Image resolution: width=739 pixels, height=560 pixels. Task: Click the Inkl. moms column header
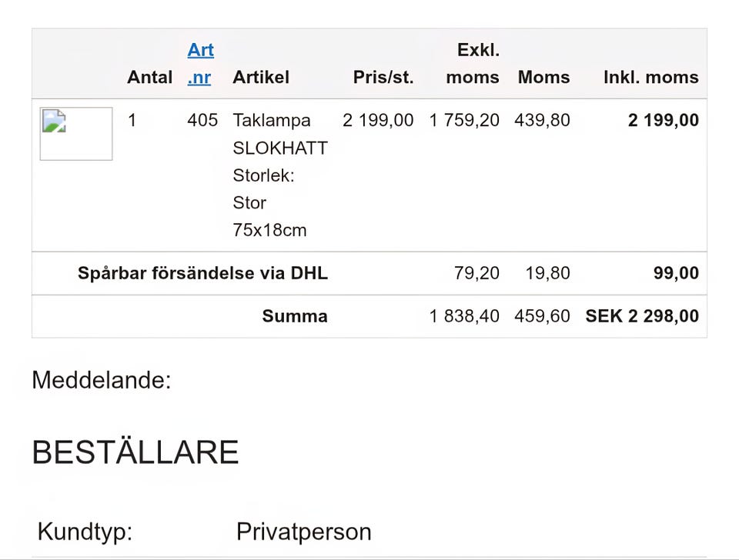tap(650, 77)
